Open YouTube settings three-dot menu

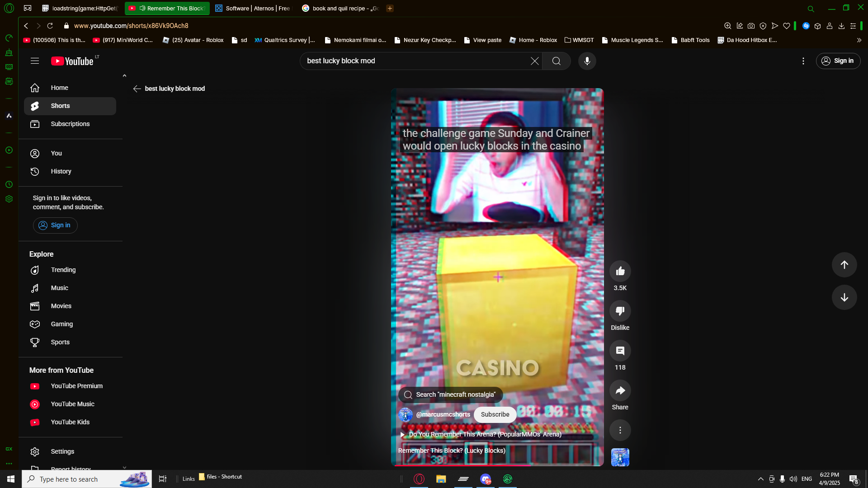pyautogui.click(x=803, y=61)
